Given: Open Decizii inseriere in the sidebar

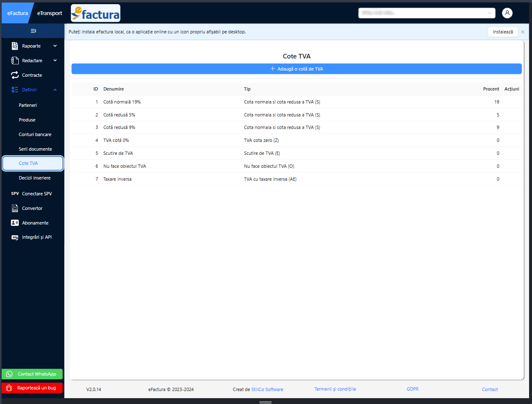Looking at the screenshot, I should click(35, 178).
